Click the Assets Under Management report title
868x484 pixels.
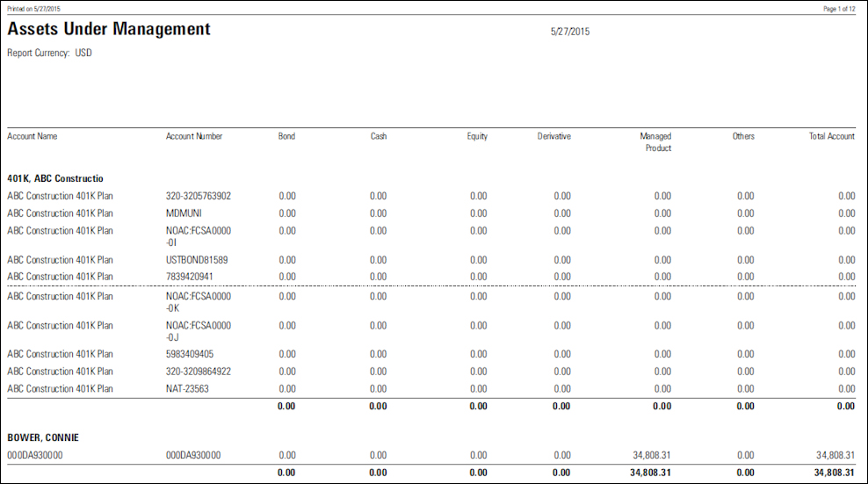coord(109,30)
